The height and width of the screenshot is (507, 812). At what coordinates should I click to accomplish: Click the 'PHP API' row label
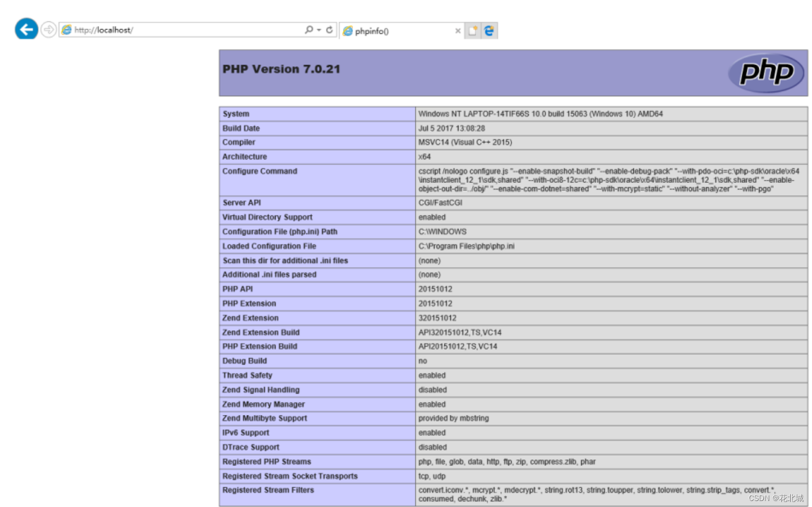click(x=238, y=289)
